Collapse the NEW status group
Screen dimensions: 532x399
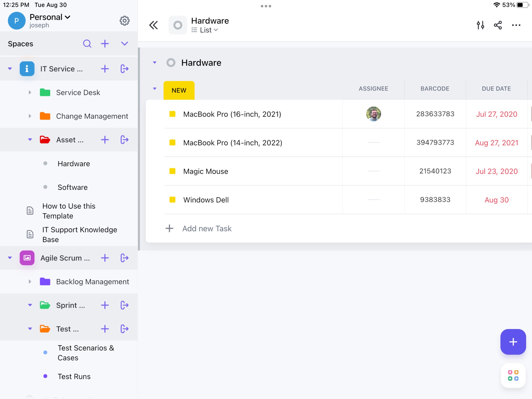point(155,89)
